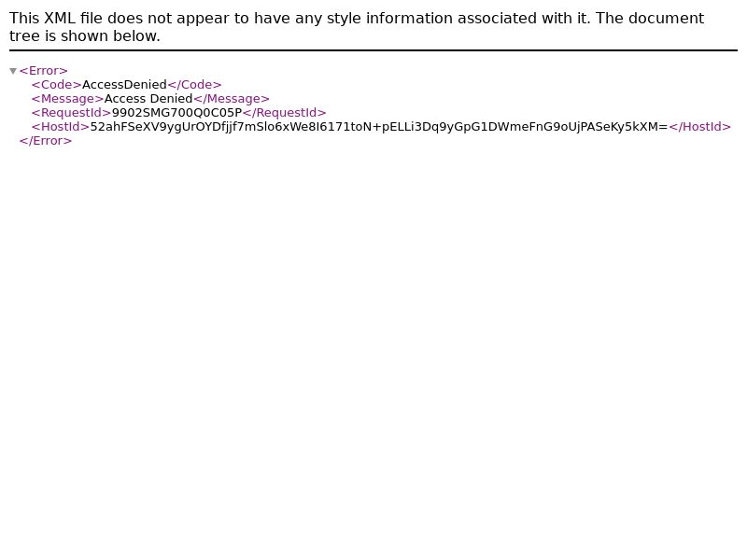
Task: Click the closing Code tag
Action: click(x=194, y=85)
